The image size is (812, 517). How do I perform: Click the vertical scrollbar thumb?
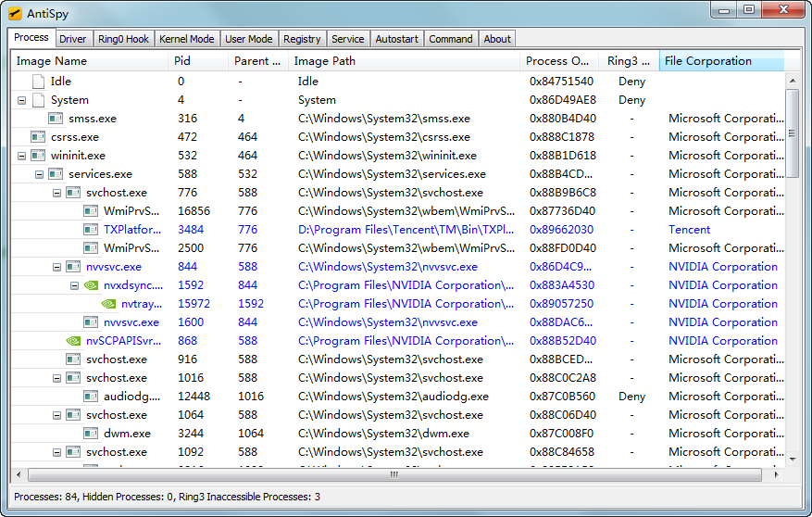pos(792,133)
